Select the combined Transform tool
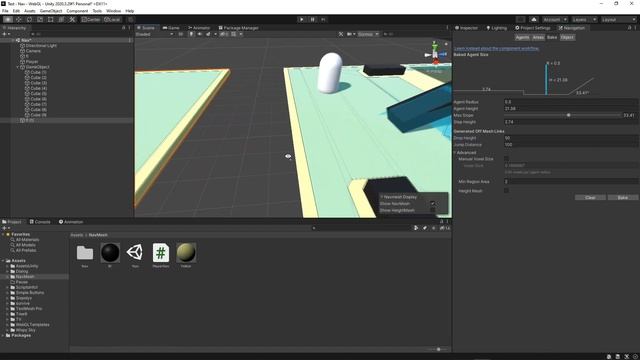The height and width of the screenshot is (360, 640). pos(61,19)
